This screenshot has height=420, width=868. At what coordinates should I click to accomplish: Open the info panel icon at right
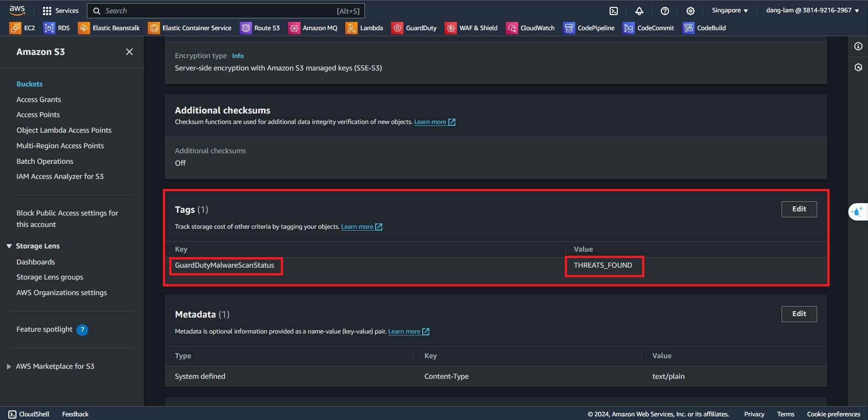pyautogui.click(x=858, y=46)
